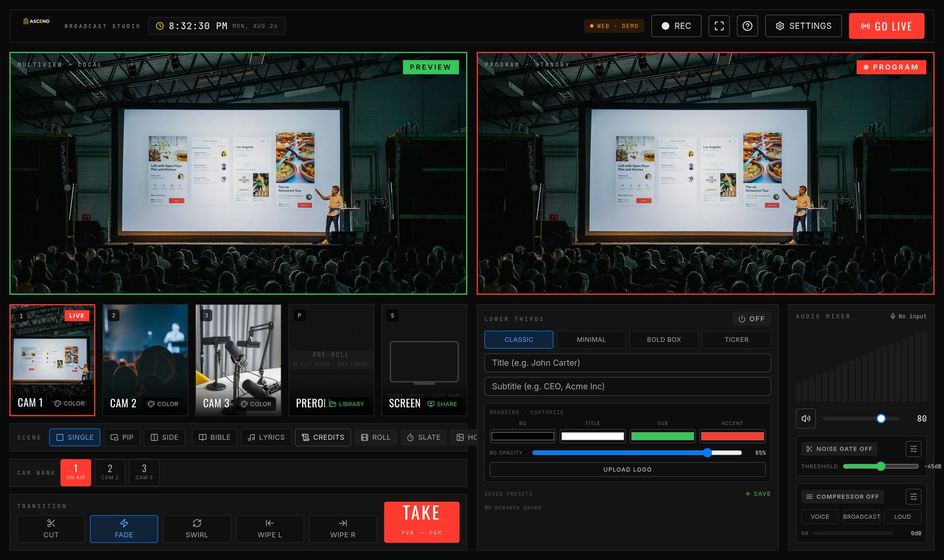Select the Credits scene
This screenshot has width=944, height=560.
323,437
